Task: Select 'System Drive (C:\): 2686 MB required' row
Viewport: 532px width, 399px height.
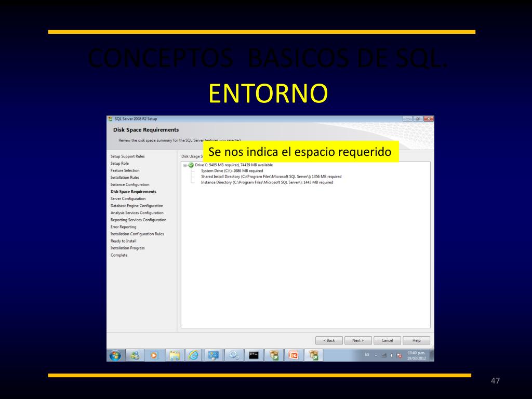Action: 232,171
